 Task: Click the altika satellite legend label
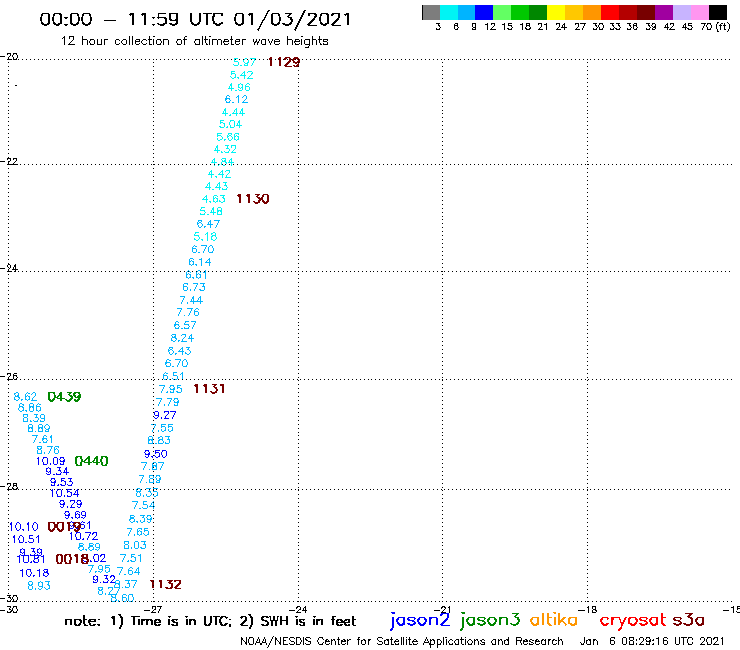(x=554, y=620)
